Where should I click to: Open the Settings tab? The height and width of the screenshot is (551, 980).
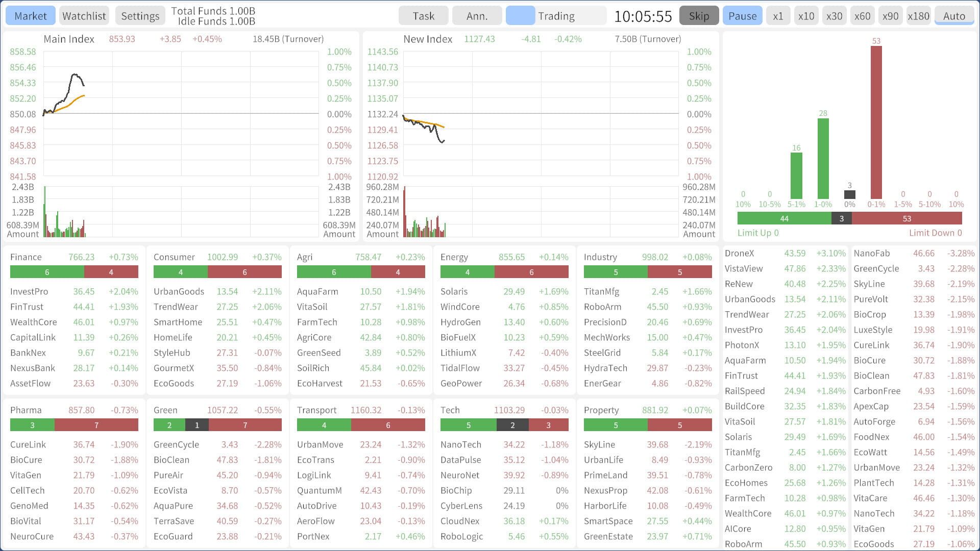click(140, 16)
